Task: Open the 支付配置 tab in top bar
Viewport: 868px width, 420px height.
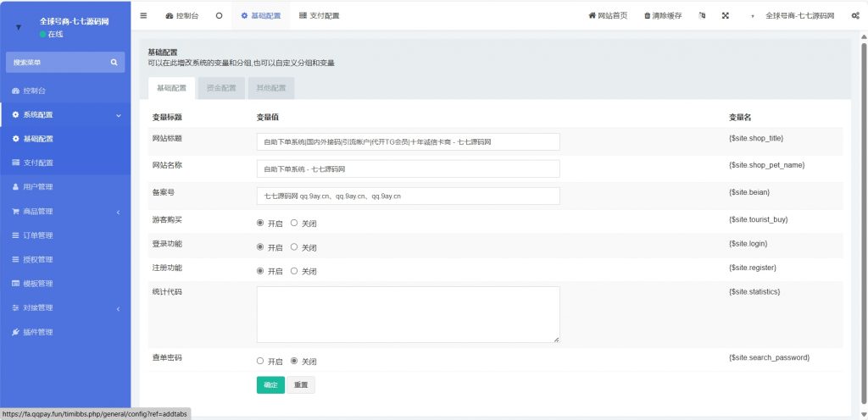Action: (319, 16)
